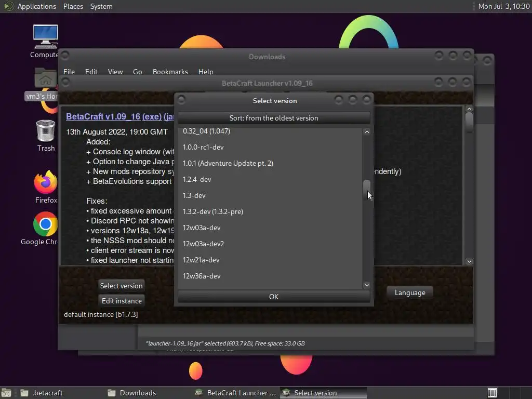Open Bookmarks menu in Downloads window
The height and width of the screenshot is (399, 532).
pos(170,72)
